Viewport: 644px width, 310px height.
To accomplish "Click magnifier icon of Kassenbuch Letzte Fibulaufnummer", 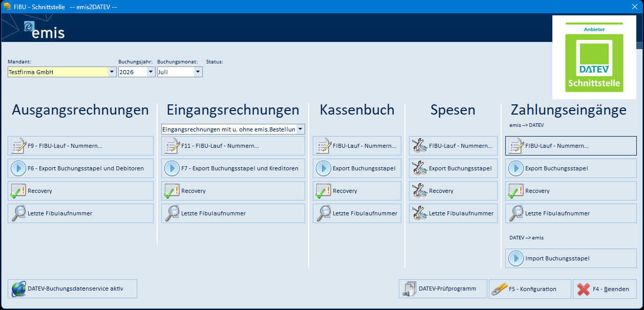I will coord(323,213).
